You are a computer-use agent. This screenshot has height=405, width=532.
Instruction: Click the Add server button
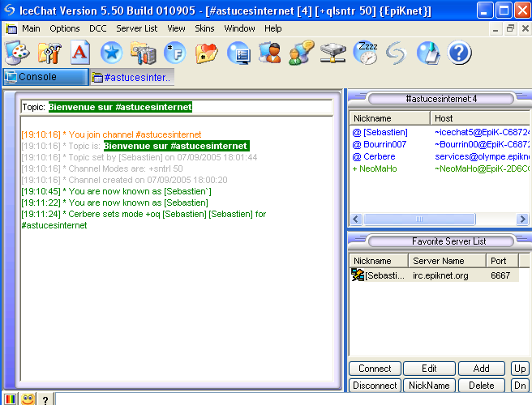(x=482, y=369)
